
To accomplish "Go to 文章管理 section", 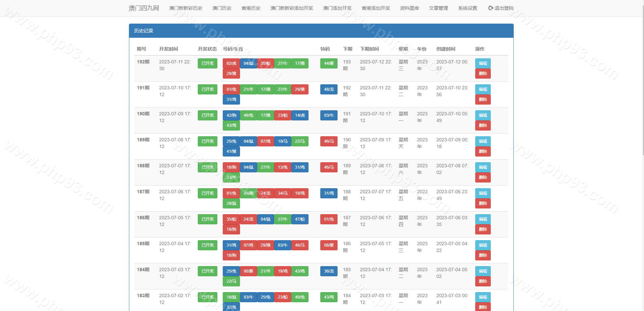I will click(x=438, y=8).
